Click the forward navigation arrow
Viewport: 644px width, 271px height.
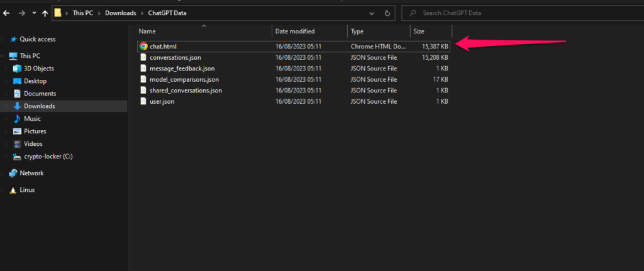(x=22, y=13)
